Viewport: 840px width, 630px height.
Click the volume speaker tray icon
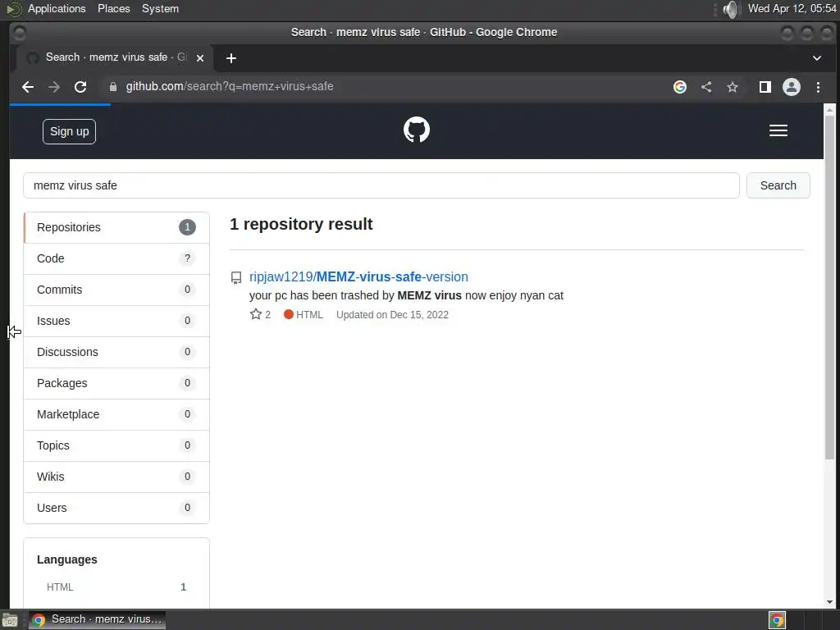point(730,9)
